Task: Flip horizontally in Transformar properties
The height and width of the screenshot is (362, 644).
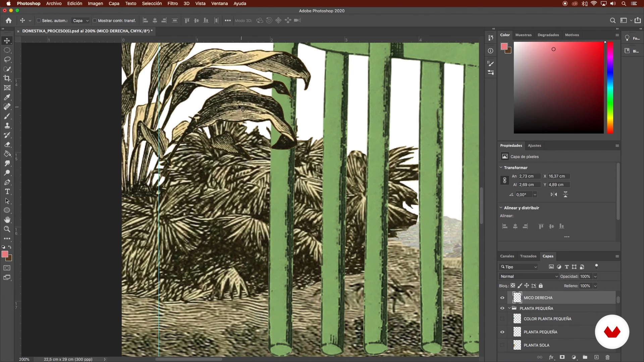Action: coord(554,194)
